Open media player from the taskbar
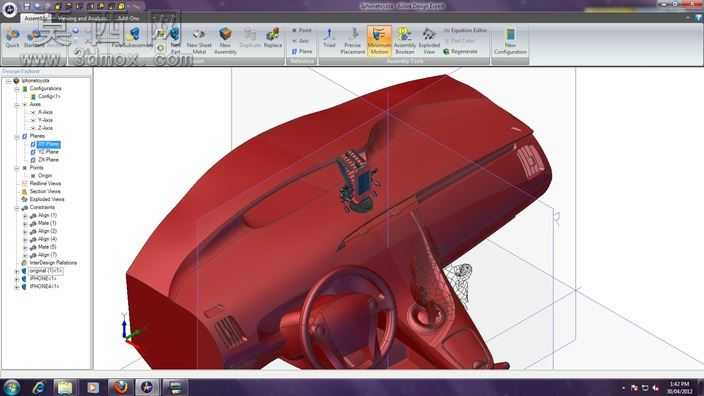 click(92, 387)
